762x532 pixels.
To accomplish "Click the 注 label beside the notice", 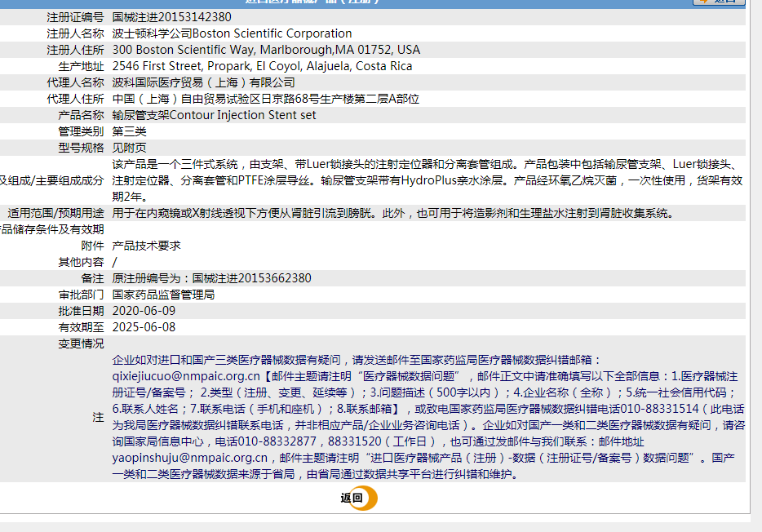I will (x=98, y=417).
